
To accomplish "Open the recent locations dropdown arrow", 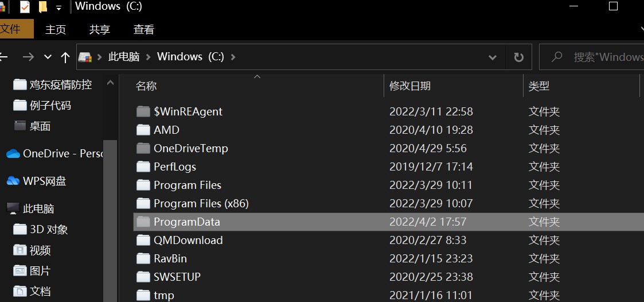I will click(48, 57).
